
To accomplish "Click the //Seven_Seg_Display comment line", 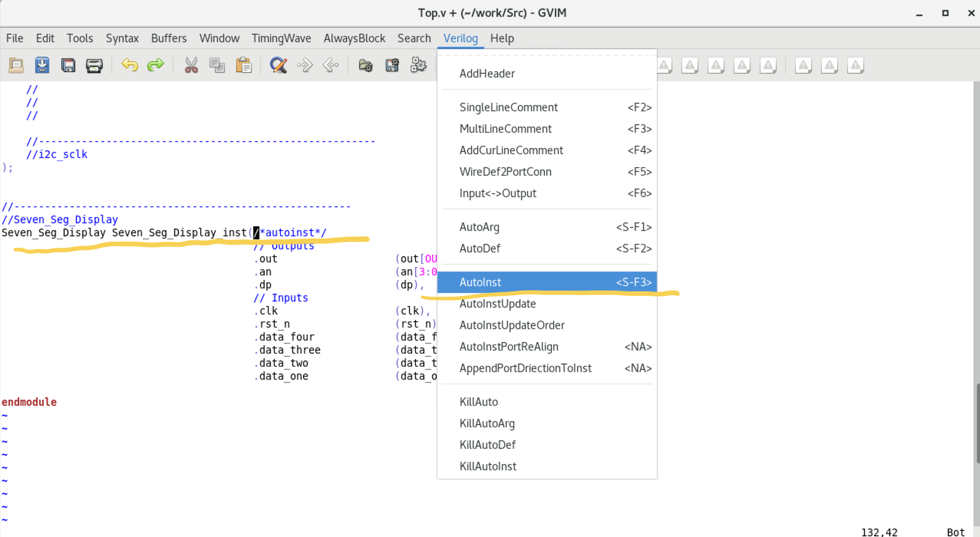I will (x=60, y=219).
